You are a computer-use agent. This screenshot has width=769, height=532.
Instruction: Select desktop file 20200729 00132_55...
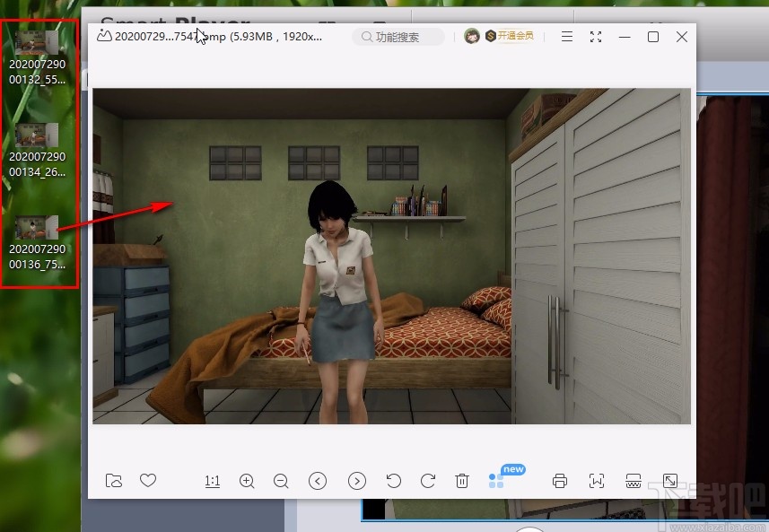tap(38, 57)
